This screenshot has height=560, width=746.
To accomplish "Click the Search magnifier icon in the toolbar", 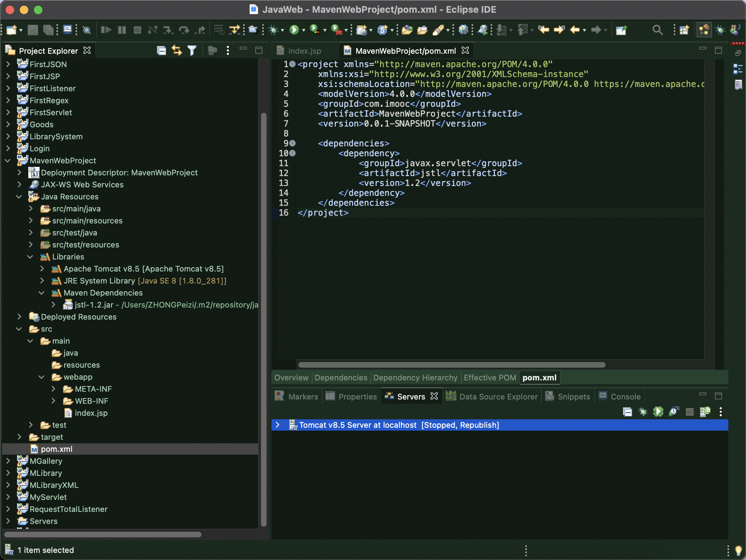I will point(657,30).
